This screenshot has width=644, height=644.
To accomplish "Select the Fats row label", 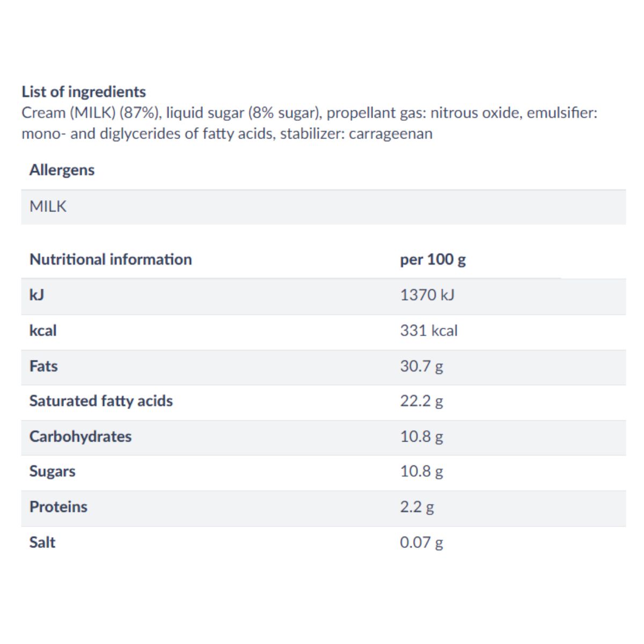I will (x=43, y=366).
